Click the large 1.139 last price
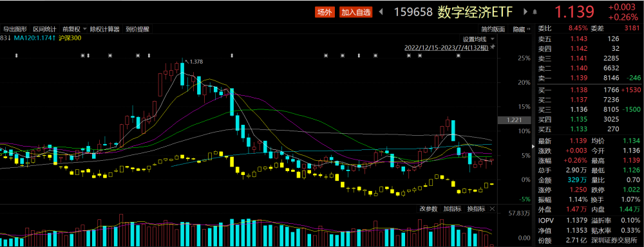Screen dimensions: 644x247 574,12
